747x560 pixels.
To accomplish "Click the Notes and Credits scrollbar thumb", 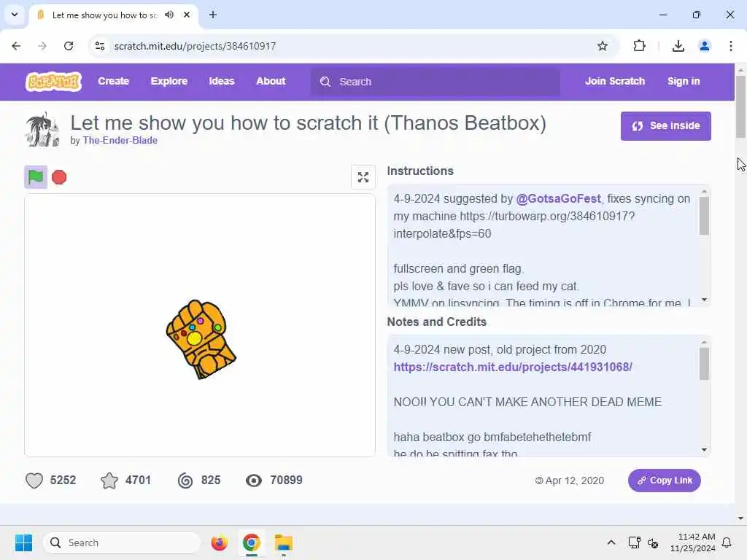I will pyautogui.click(x=704, y=364).
